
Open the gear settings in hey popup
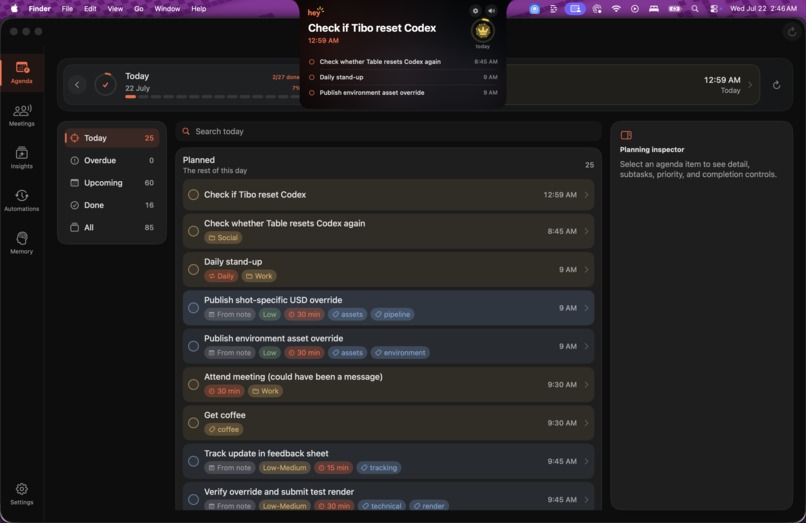click(x=475, y=11)
